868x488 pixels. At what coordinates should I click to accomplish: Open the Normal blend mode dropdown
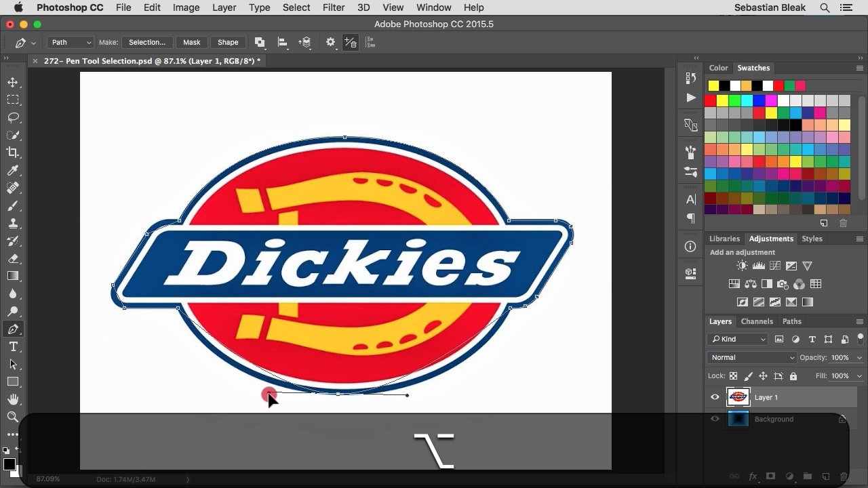(x=751, y=357)
